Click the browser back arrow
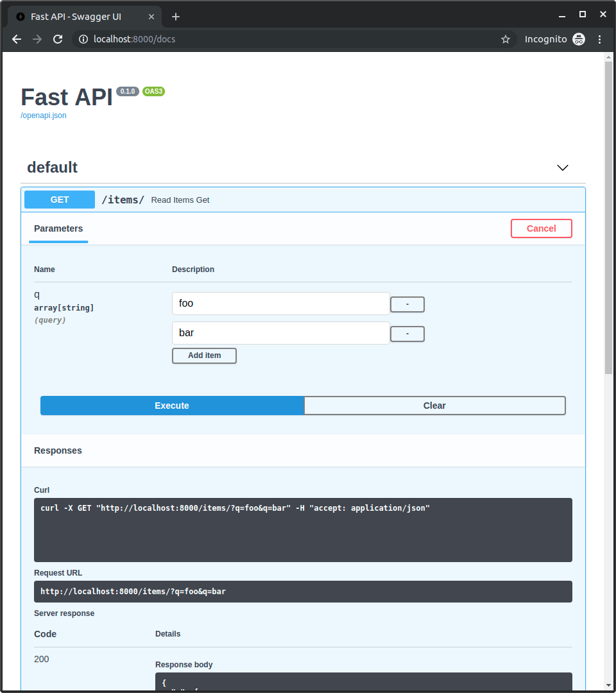 click(x=16, y=39)
